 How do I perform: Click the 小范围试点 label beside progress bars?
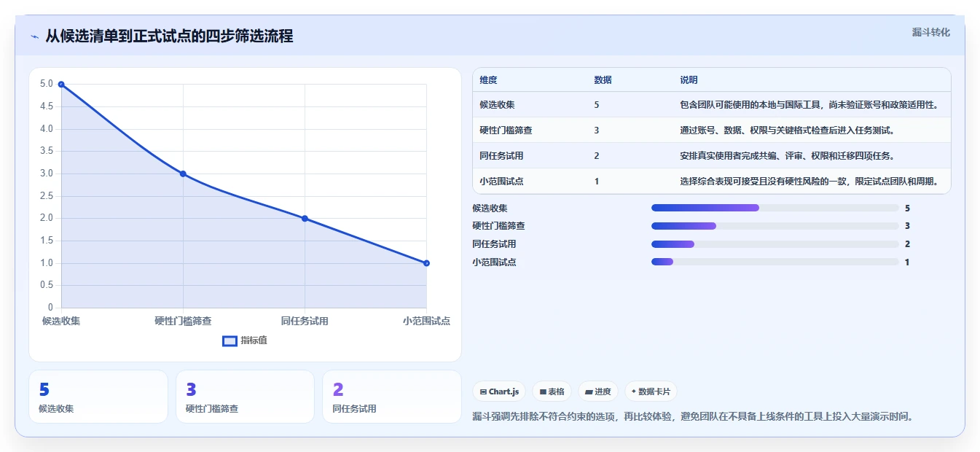[x=494, y=262]
